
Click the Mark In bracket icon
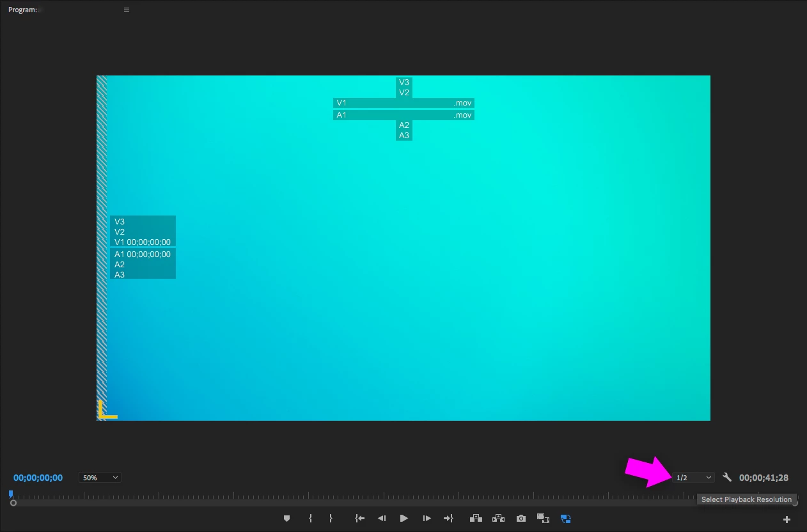pyautogui.click(x=310, y=519)
